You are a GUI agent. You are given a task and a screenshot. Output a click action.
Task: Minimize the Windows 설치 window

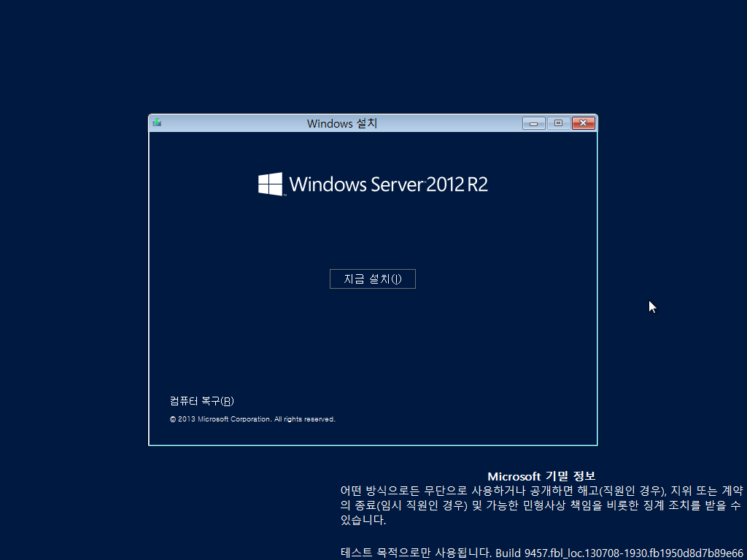(533, 123)
